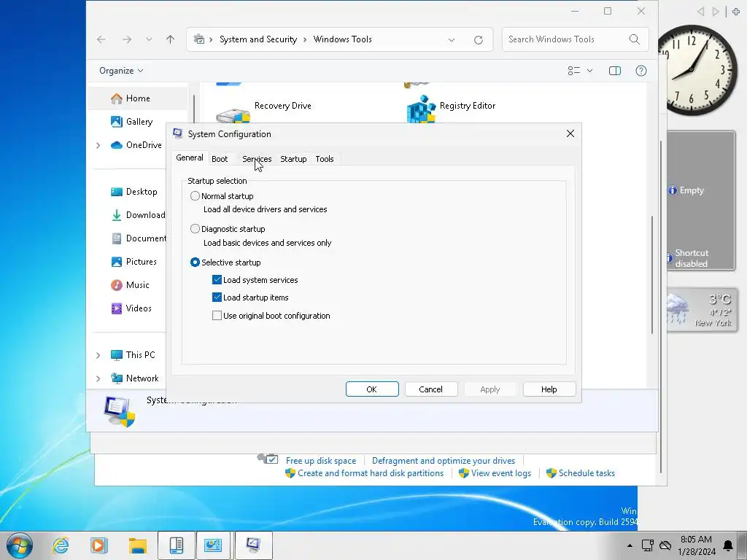Click Create and format hard disk partitions
Viewport: 747px width, 560px height.
[x=370, y=473]
